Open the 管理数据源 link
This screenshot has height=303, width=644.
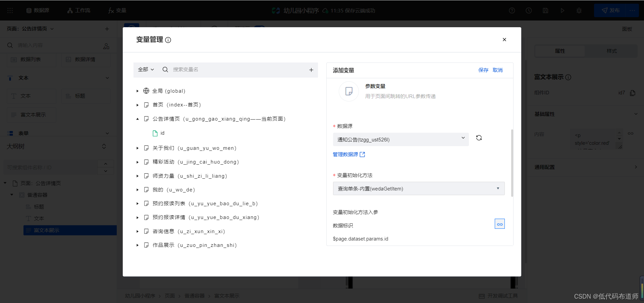click(x=349, y=155)
